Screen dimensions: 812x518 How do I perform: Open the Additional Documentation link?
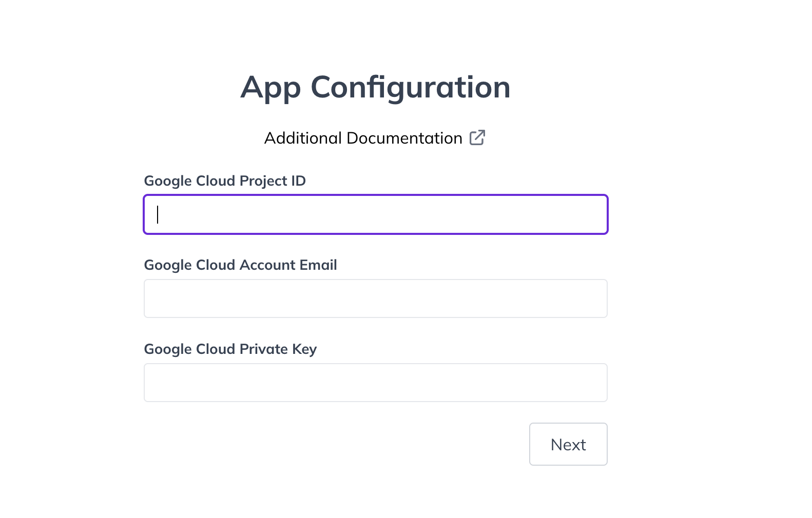[363, 138]
